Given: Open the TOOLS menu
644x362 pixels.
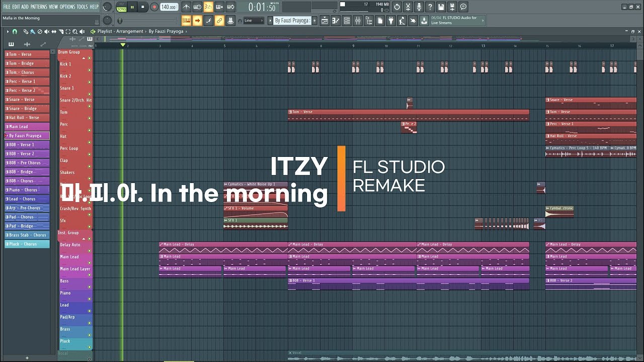Looking at the screenshot, I should click(x=82, y=7).
